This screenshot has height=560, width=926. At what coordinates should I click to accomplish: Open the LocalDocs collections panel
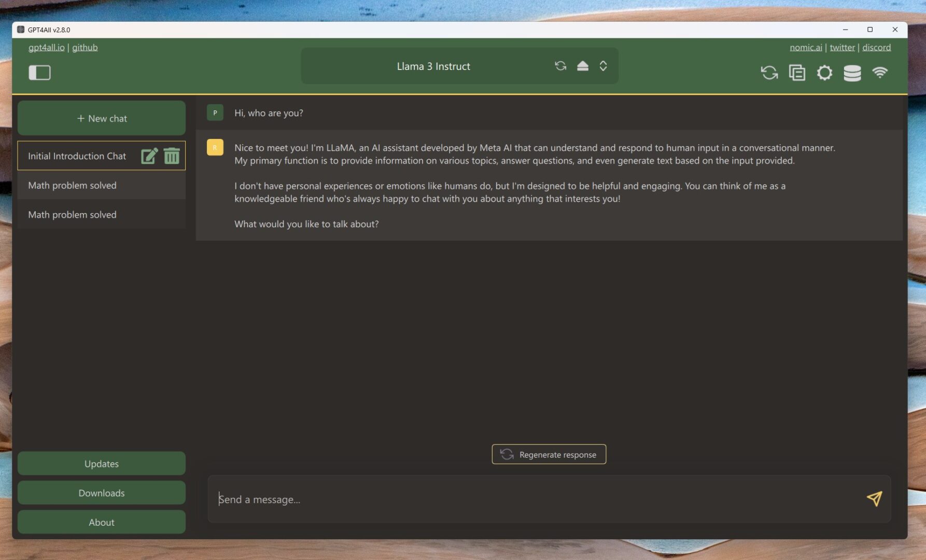(x=853, y=73)
